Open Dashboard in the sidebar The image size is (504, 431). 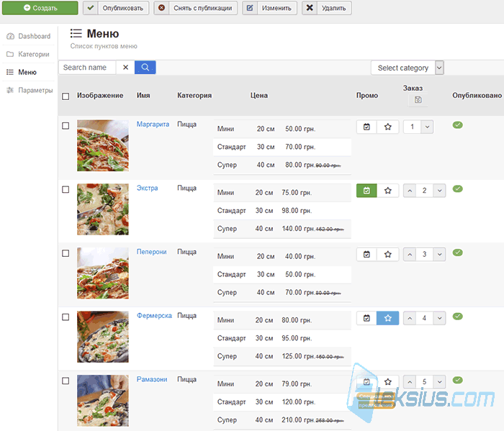tap(29, 36)
